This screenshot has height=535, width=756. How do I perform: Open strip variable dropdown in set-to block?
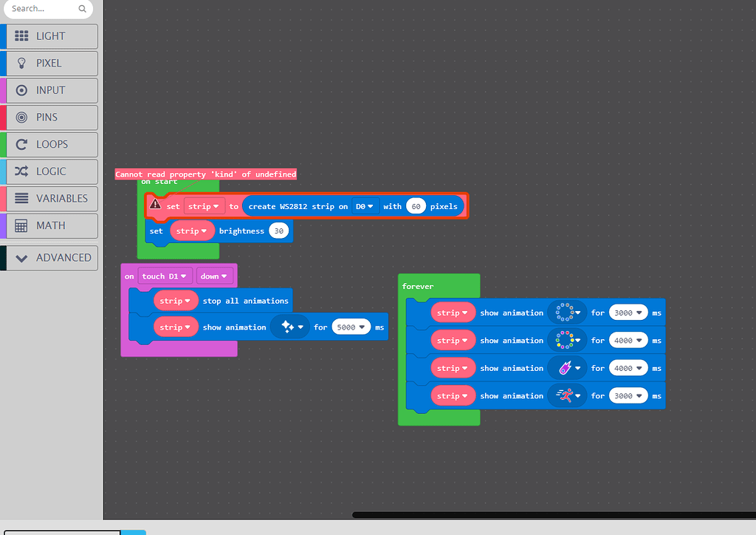click(204, 206)
